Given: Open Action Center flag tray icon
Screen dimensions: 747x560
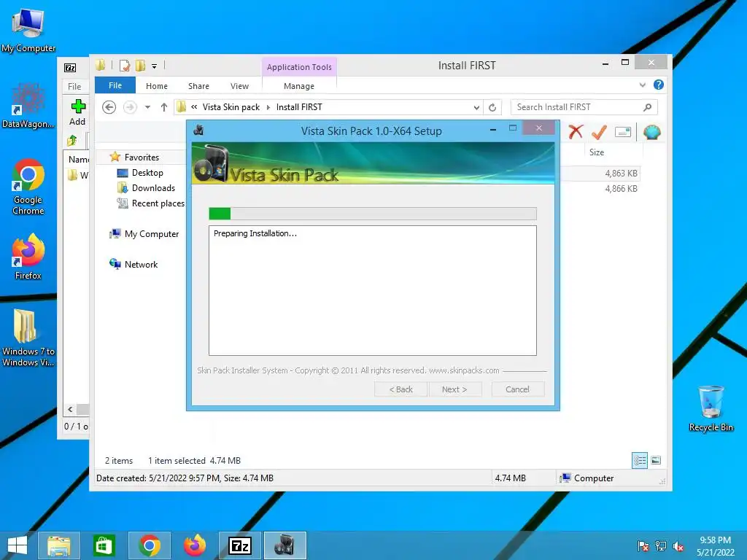Looking at the screenshot, I should point(643,546).
